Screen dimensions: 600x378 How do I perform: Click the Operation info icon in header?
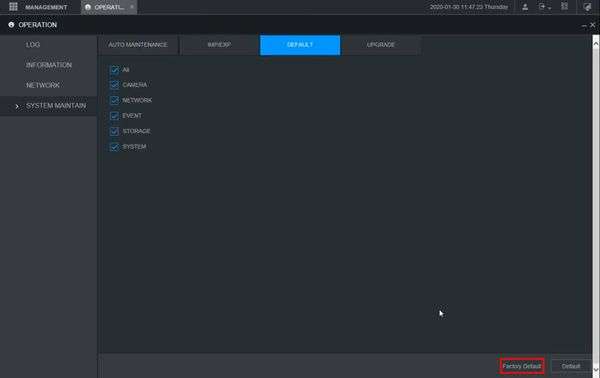pos(11,24)
